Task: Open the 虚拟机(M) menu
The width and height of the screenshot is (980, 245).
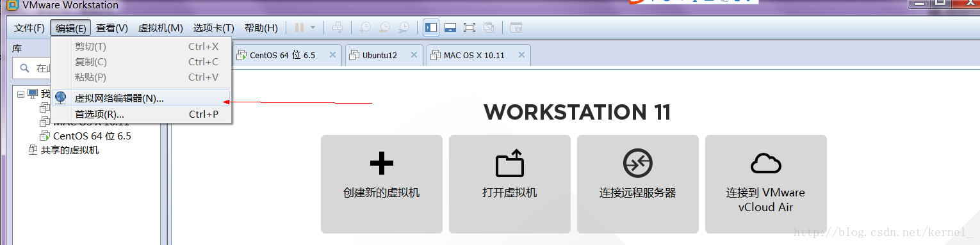Action: click(x=161, y=28)
